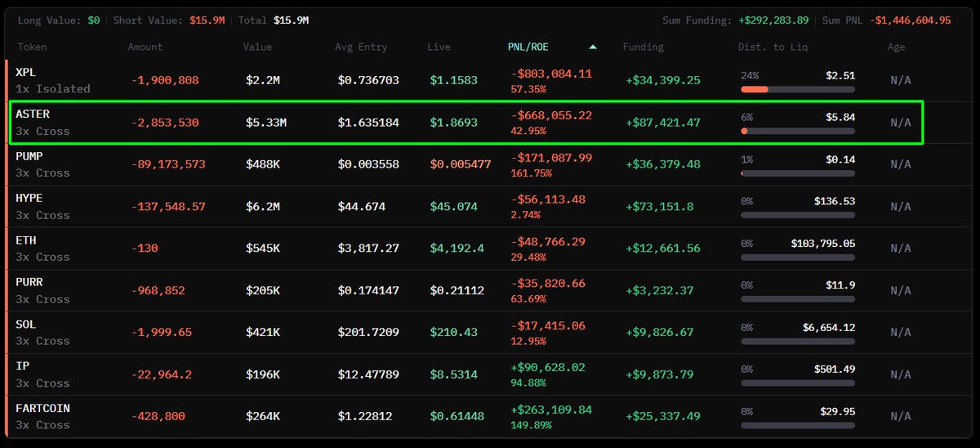Click the Short Value $15.9M figure

(208, 20)
